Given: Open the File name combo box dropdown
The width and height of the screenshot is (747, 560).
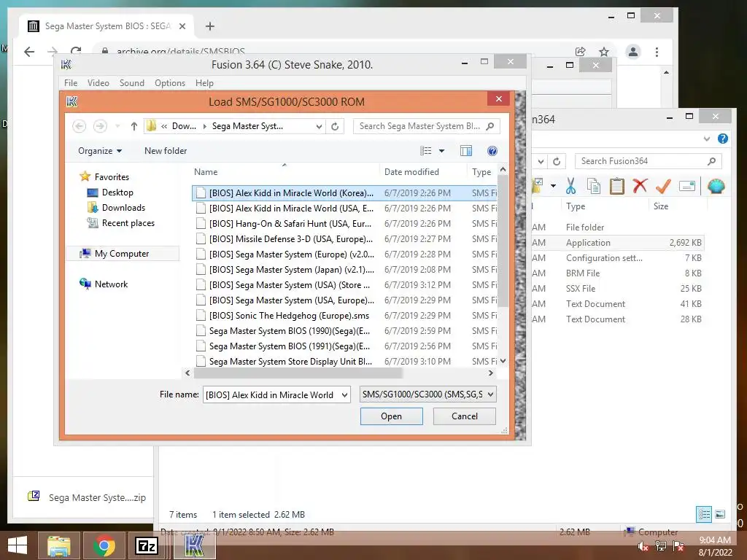Looking at the screenshot, I should pyautogui.click(x=344, y=394).
